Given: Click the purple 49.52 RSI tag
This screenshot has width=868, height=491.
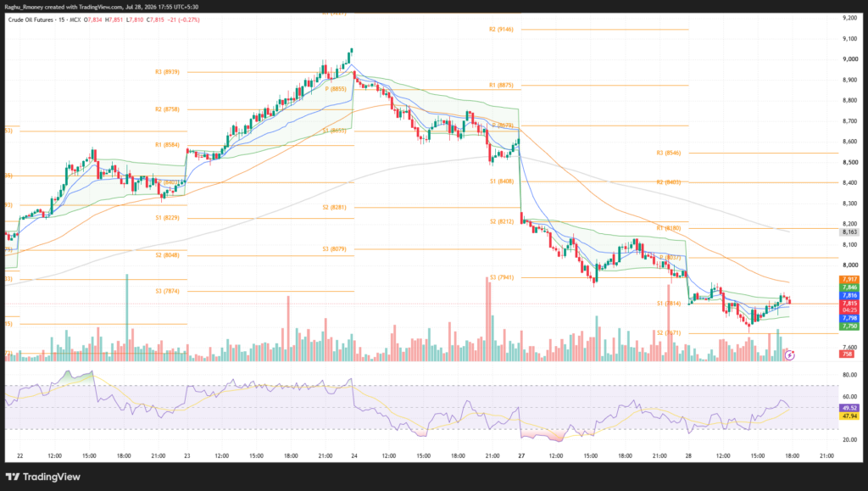Looking at the screenshot, I should [849, 408].
